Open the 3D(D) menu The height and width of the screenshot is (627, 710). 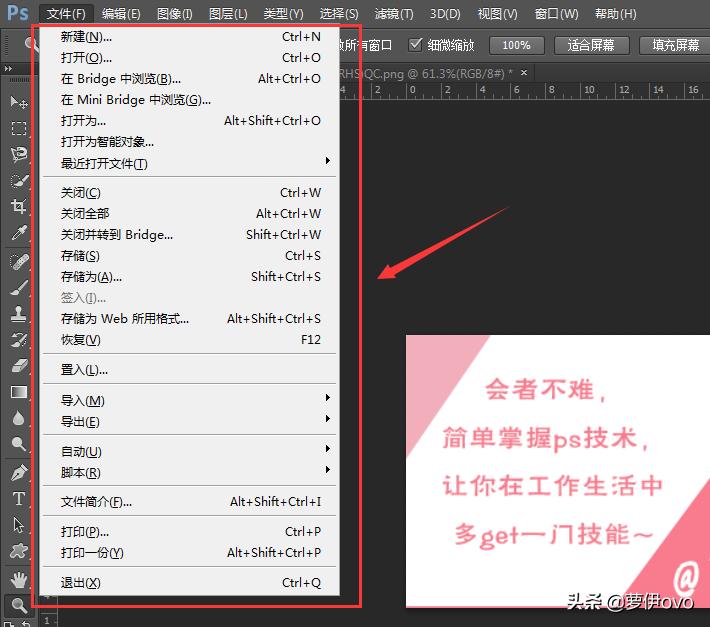click(445, 14)
